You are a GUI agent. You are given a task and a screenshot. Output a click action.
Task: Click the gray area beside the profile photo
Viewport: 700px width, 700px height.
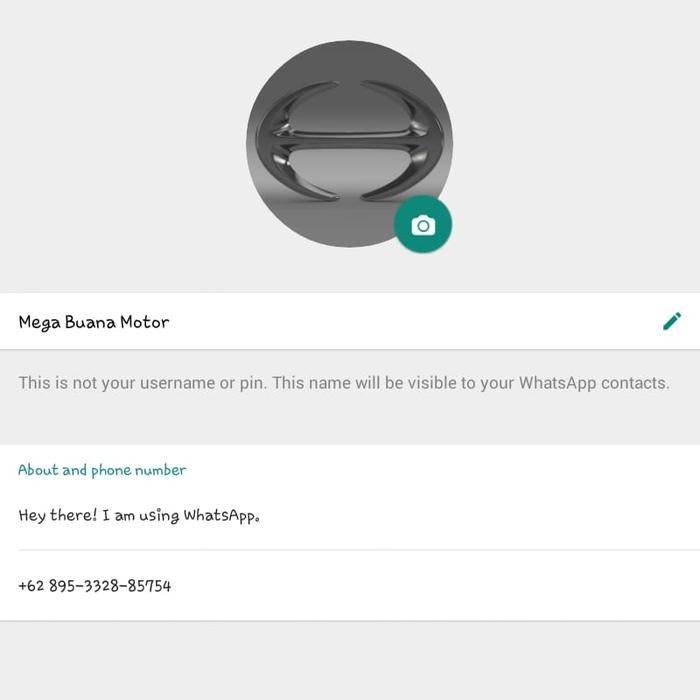click(x=120, y=150)
